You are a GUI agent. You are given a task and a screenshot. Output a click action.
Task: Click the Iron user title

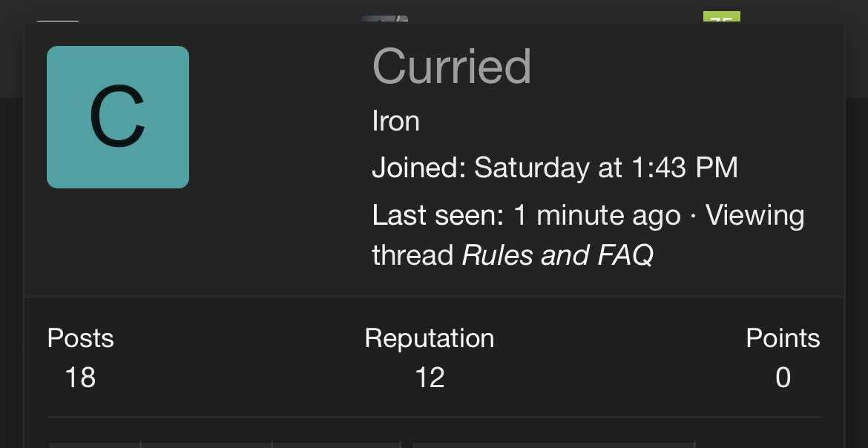coord(395,121)
